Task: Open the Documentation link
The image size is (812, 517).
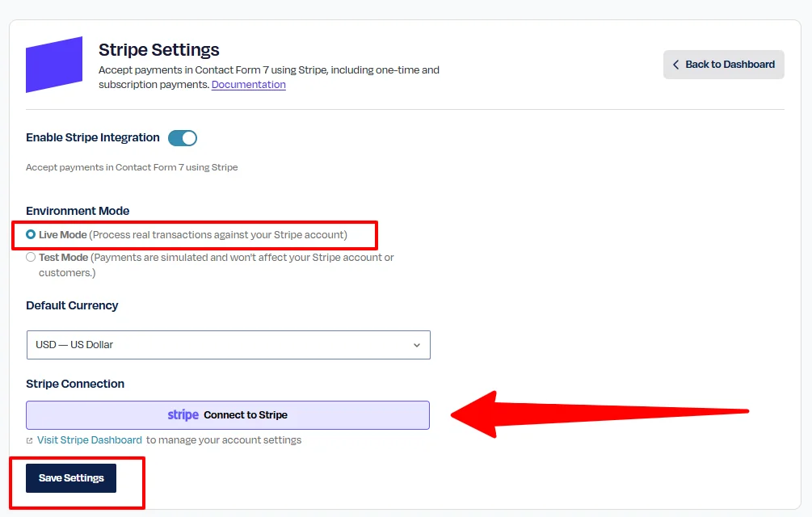Action: point(249,84)
